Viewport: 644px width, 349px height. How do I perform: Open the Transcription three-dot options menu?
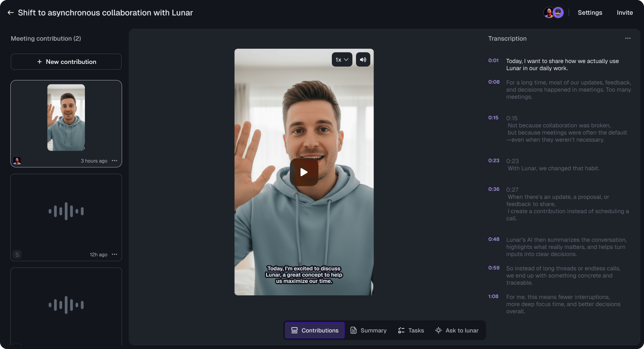[627, 38]
